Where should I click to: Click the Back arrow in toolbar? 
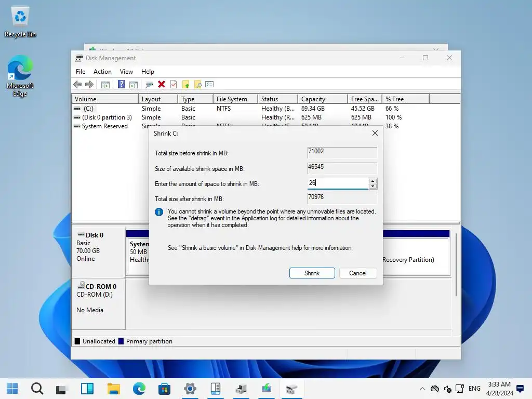click(x=77, y=85)
